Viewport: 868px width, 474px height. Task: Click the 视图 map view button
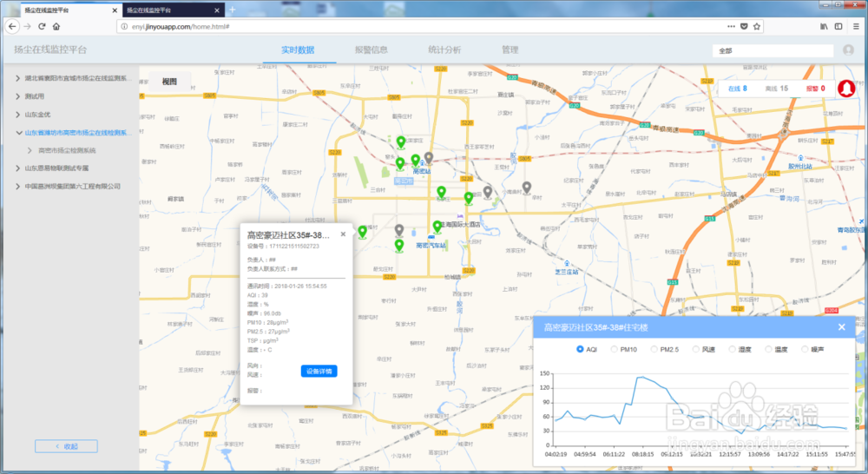(x=169, y=82)
